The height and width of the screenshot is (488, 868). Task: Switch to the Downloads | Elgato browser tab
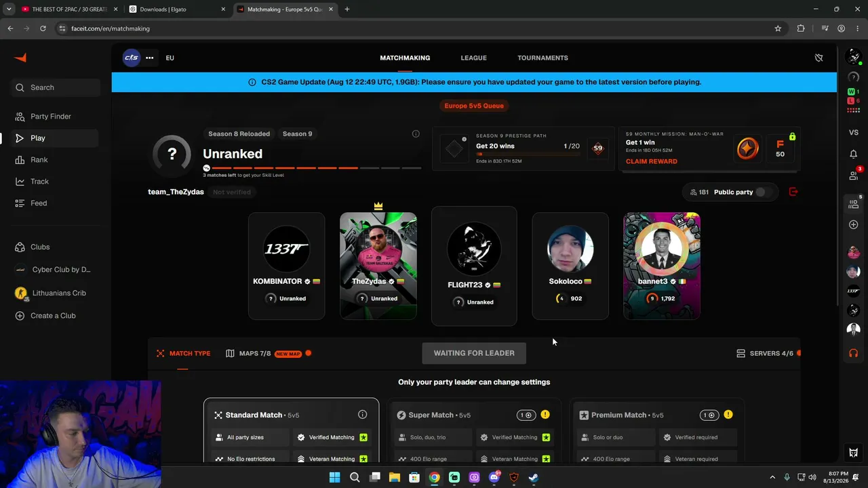coord(176,9)
